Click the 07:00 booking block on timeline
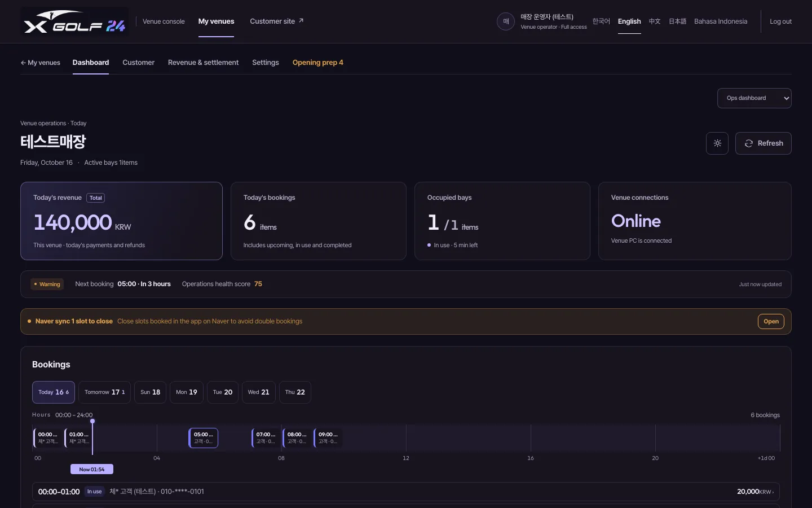Image resolution: width=812 pixels, height=508 pixels. point(266,438)
